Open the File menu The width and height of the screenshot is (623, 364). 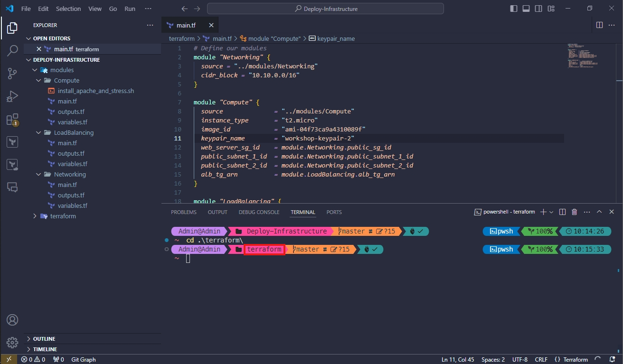[x=26, y=9]
